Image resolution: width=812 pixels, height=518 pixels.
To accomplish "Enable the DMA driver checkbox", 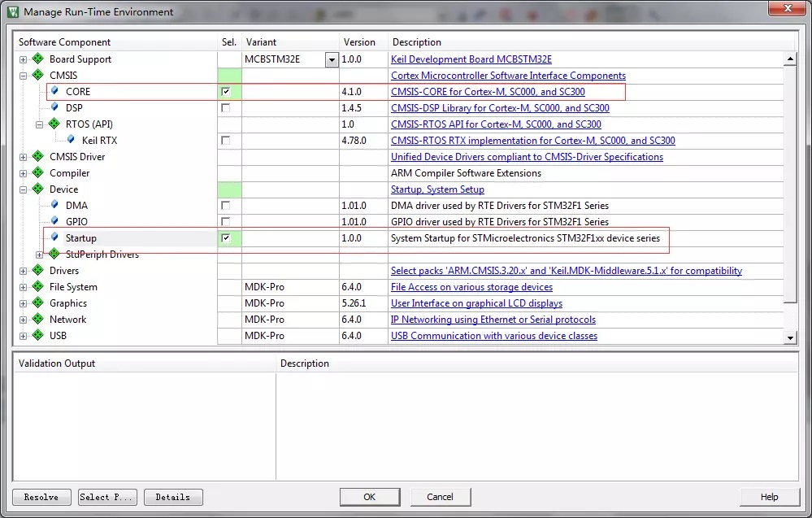I will [225, 206].
